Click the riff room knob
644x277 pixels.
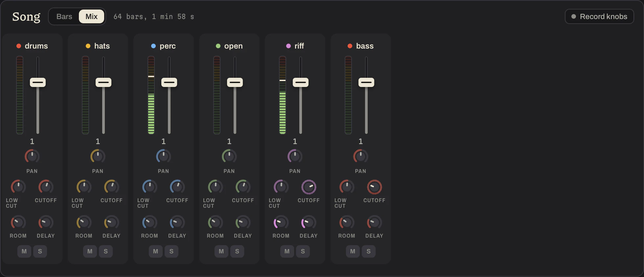click(281, 223)
